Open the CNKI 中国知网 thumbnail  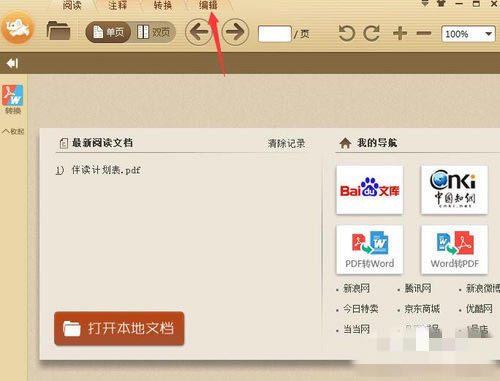(x=454, y=190)
